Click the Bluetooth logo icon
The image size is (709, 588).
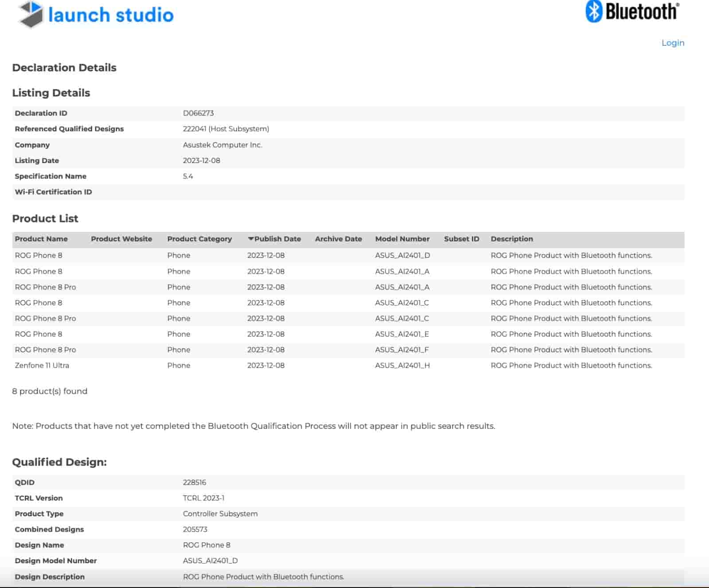(594, 12)
